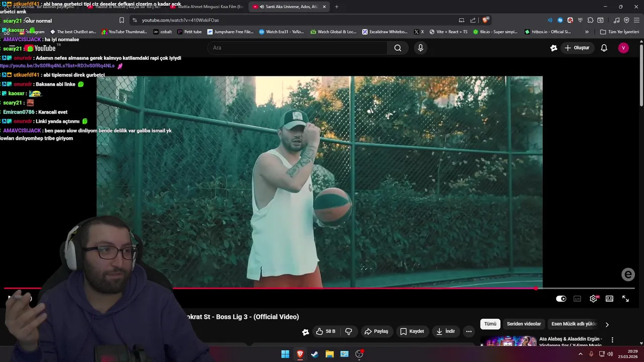Enter fullscreen in the video player
Viewport: 644px width, 362px height.
click(625, 299)
